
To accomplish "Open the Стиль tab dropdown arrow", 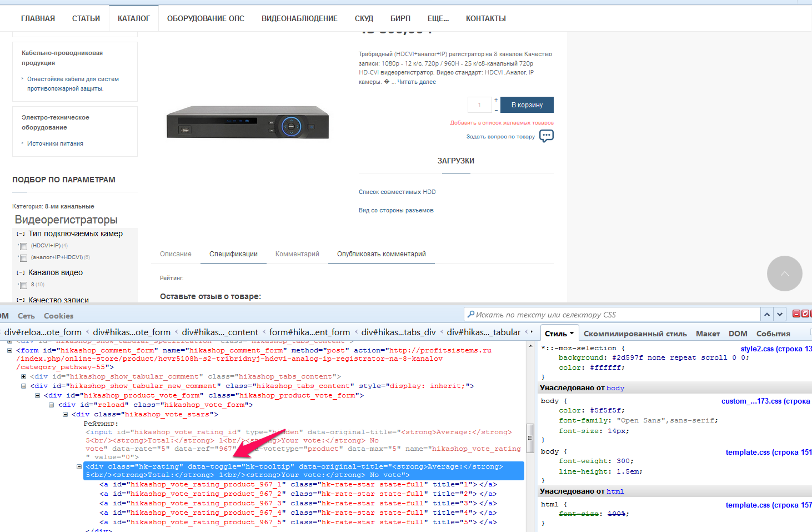I will (572, 334).
